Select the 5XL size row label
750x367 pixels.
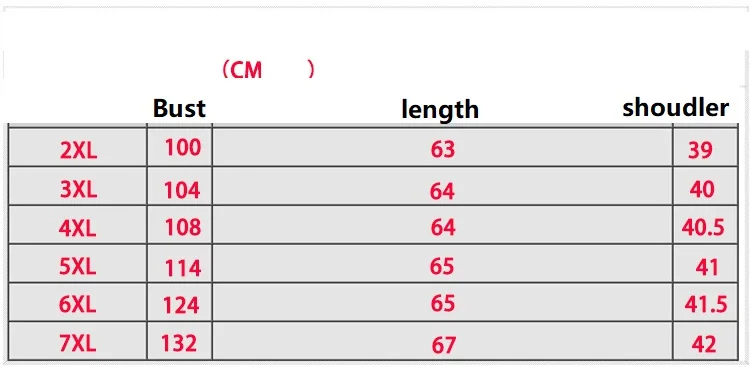77,267
